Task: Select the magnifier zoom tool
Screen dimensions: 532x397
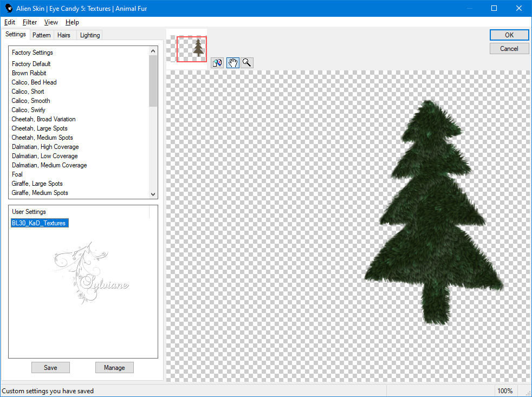Action: (247, 63)
